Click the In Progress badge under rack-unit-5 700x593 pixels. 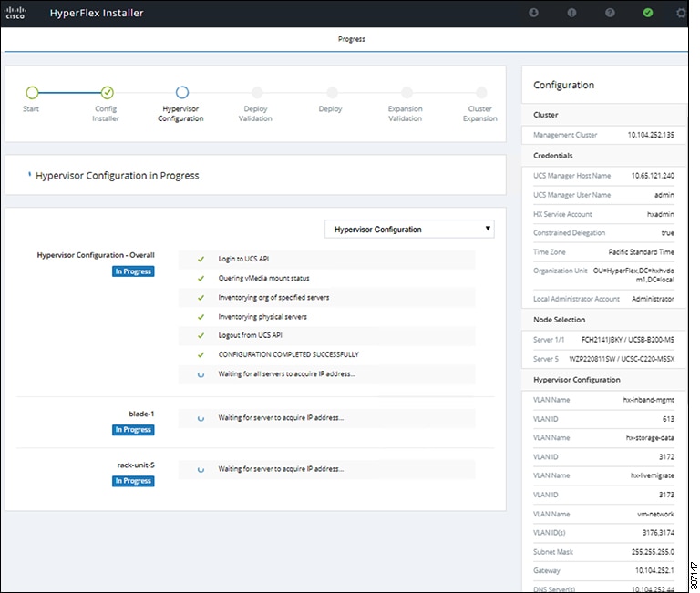pos(133,481)
